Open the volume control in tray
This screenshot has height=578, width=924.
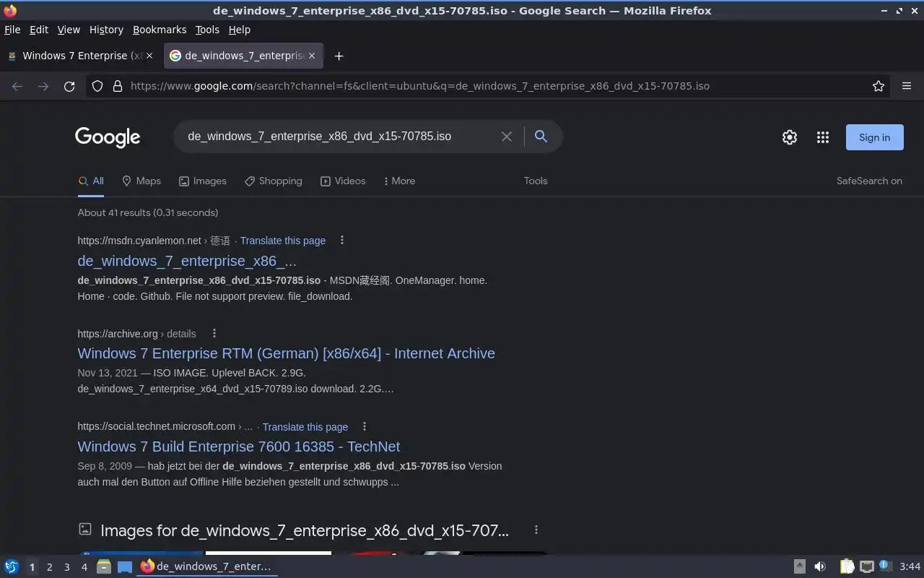tap(820, 566)
